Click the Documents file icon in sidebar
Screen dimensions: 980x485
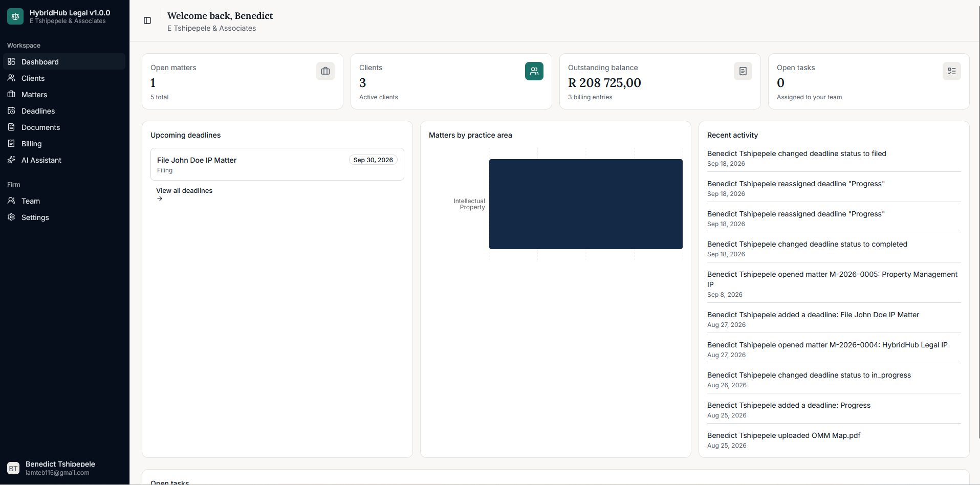11,127
